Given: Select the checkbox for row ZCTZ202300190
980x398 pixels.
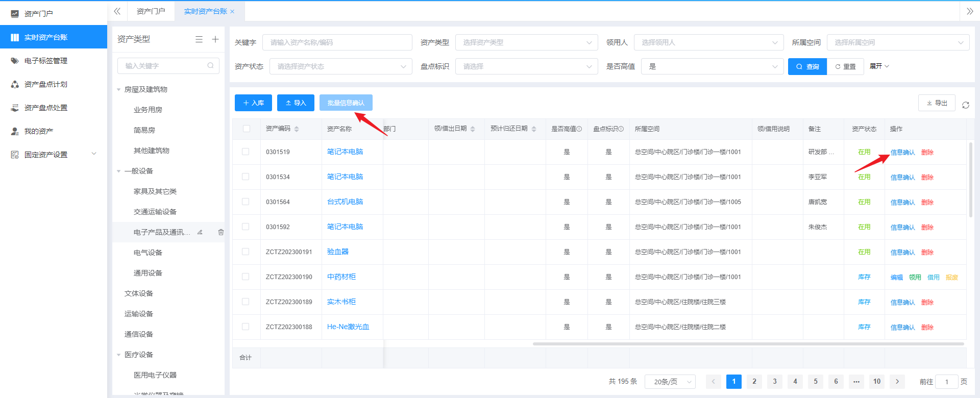Looking at the screenshot, I should (246, 277).
